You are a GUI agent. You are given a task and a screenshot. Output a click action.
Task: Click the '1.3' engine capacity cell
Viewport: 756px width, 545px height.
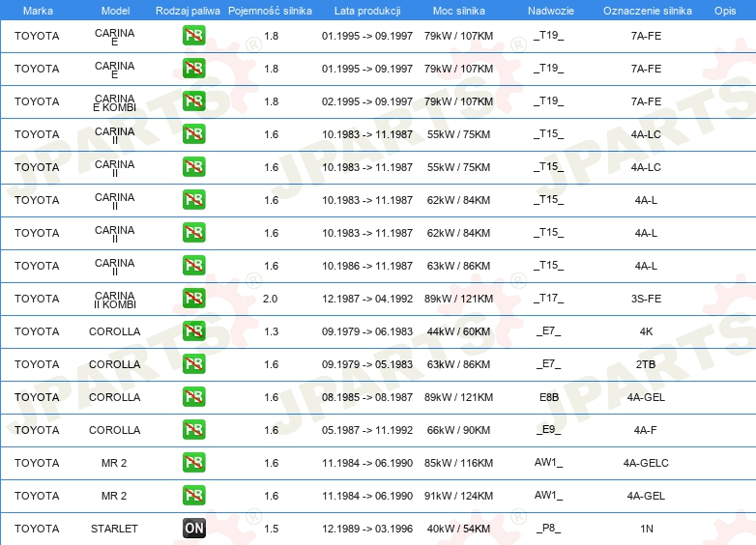click(272, 331)
